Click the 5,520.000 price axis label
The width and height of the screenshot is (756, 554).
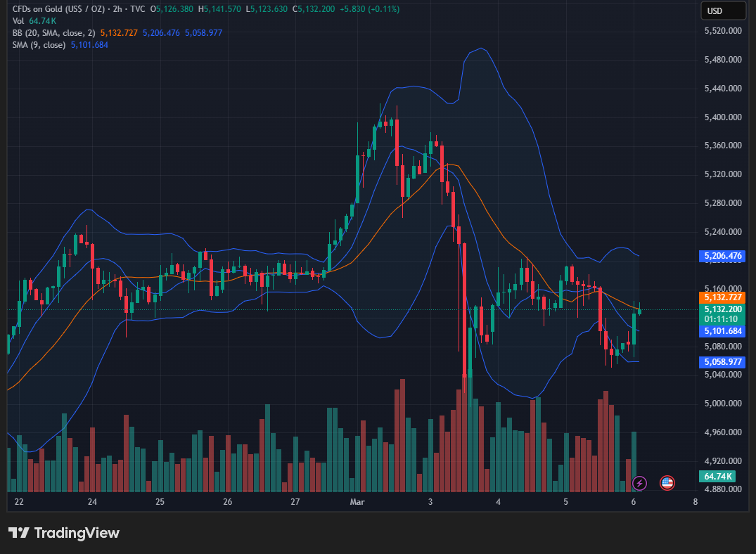tap(724, 32)
